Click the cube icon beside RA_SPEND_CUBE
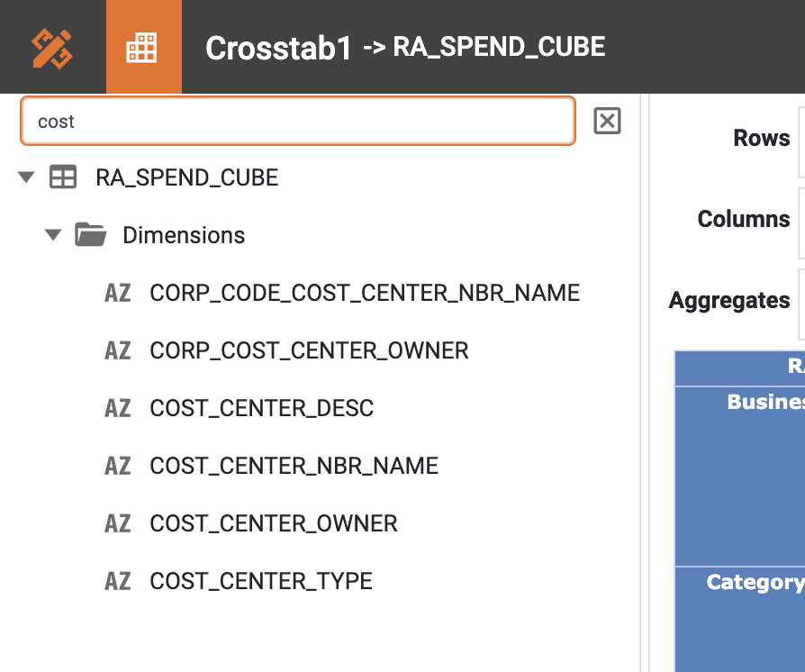 pyautogui.click(x=62, y=177)
